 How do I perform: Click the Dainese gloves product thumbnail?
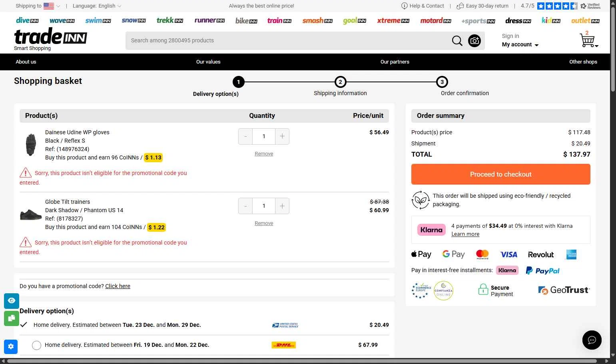pyautogui.click(x=31, y=144)
